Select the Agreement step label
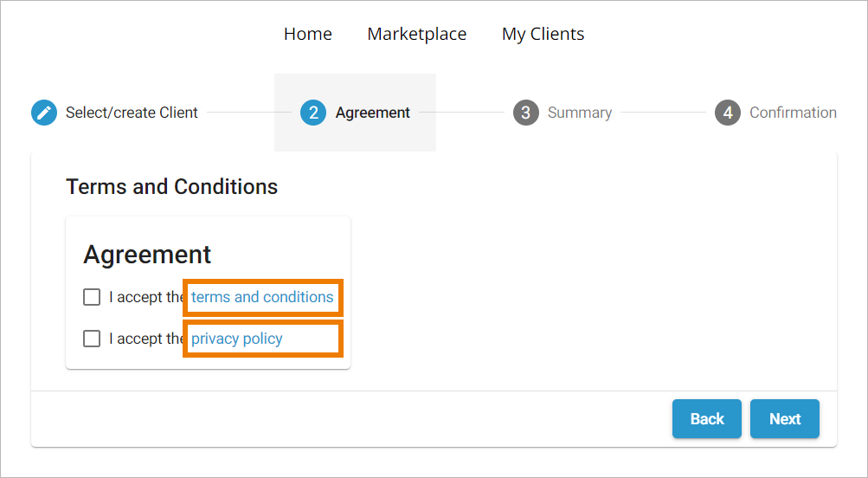This screenshot has height=478, width=868. click(373, 113)
